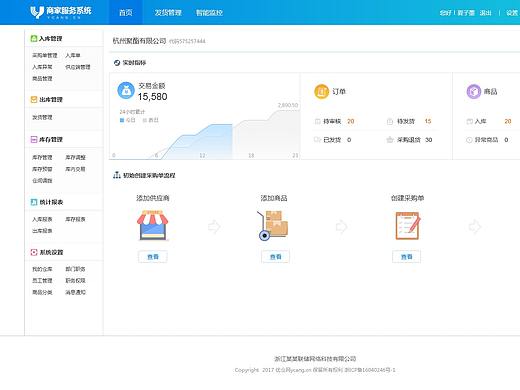Click the 商家服务系统 logo
This screenshot has width=520, height=390.
[61, 12]
